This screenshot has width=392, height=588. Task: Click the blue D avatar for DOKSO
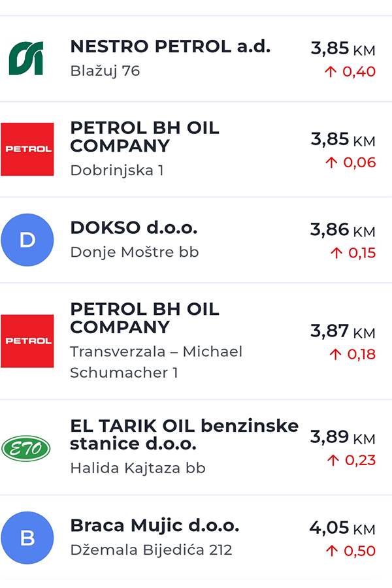pos(27,240)
